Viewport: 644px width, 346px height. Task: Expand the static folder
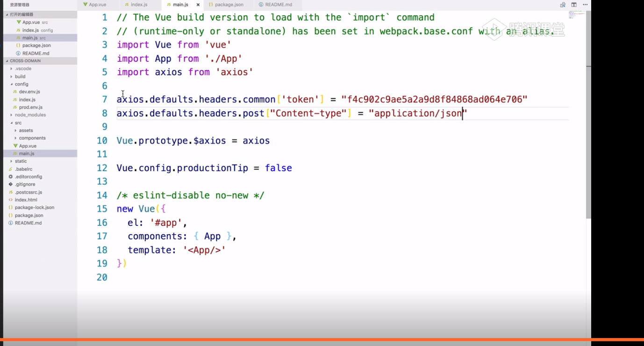tap(40, 161)
